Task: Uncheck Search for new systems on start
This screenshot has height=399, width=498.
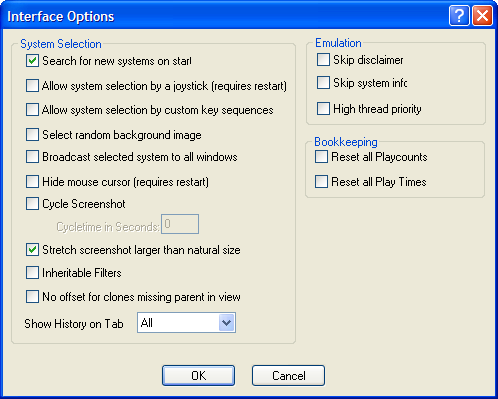Action: 32,61
